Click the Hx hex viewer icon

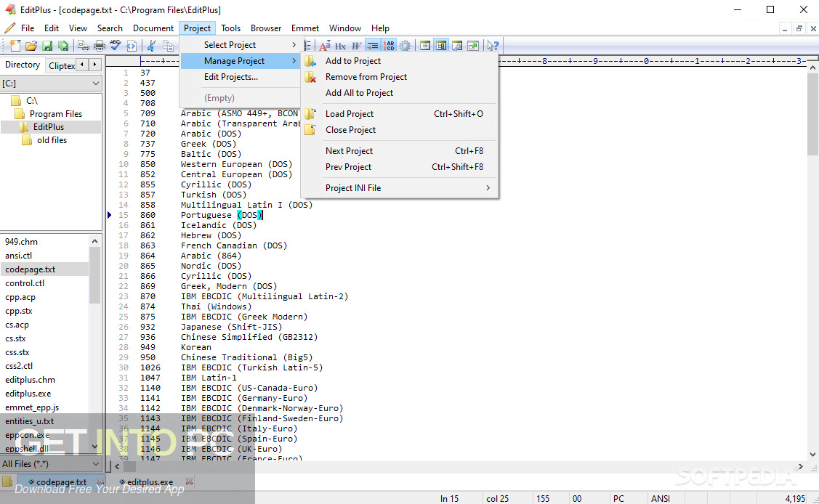(341, 46)
